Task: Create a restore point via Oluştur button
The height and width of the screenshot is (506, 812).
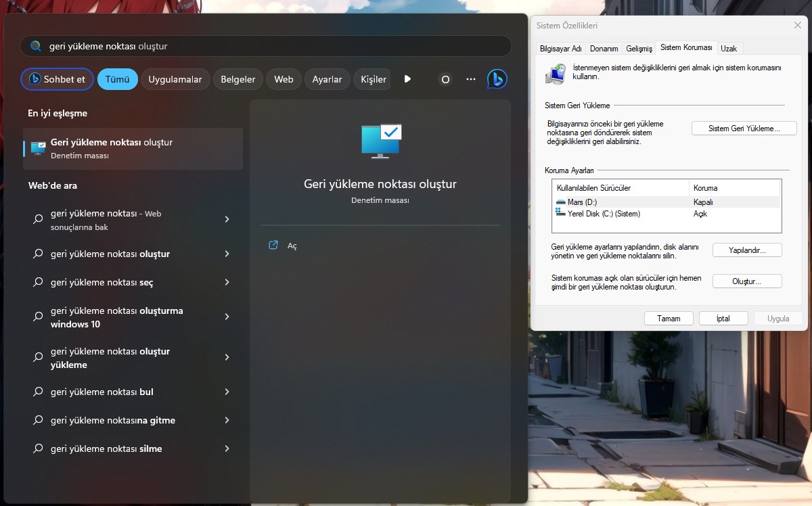Action: [747, 281]
